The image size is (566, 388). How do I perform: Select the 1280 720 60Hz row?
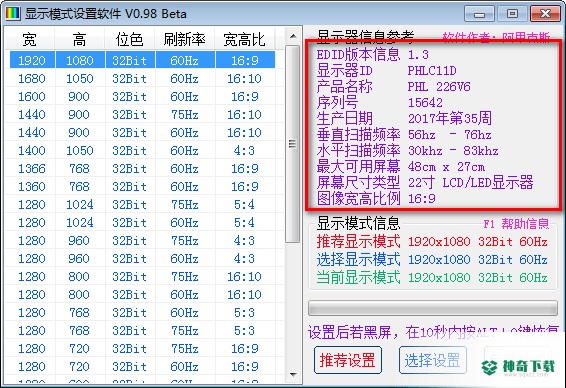143,367
